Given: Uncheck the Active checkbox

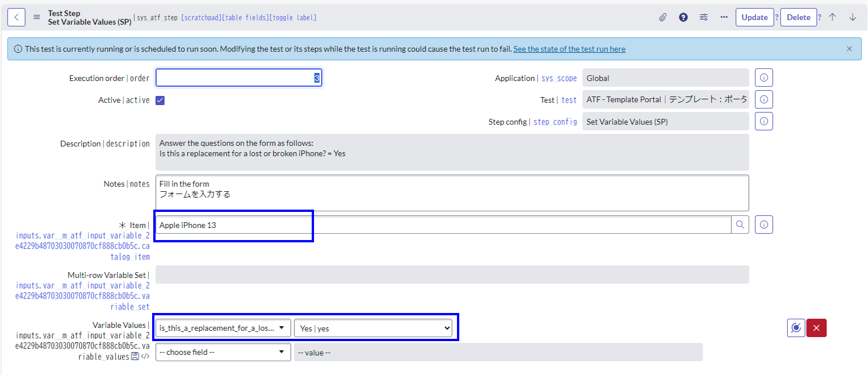Looking at the screenshot, I should pyautogui.click(x=160, y=100).
